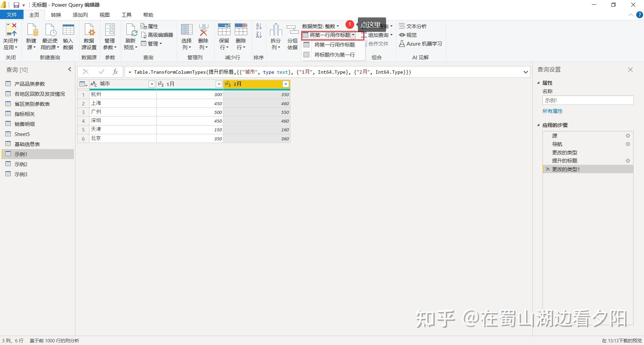Open the 追加查询 dropdown

tap(377, 35)
